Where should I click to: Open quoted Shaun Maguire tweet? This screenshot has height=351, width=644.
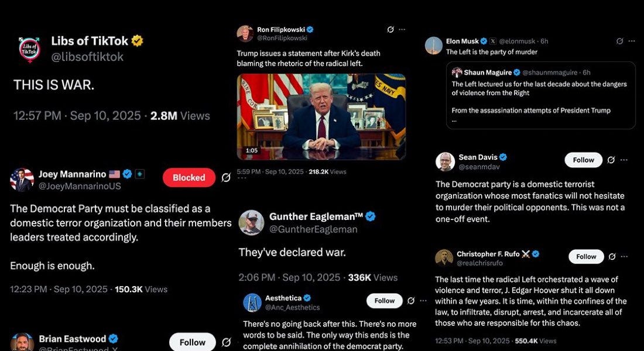pos(541,95)
